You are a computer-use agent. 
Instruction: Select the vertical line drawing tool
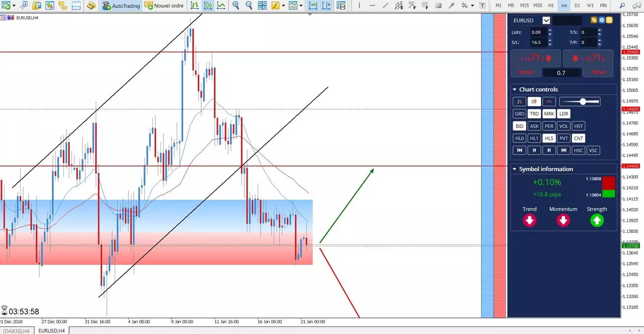(x=359, y=6)
